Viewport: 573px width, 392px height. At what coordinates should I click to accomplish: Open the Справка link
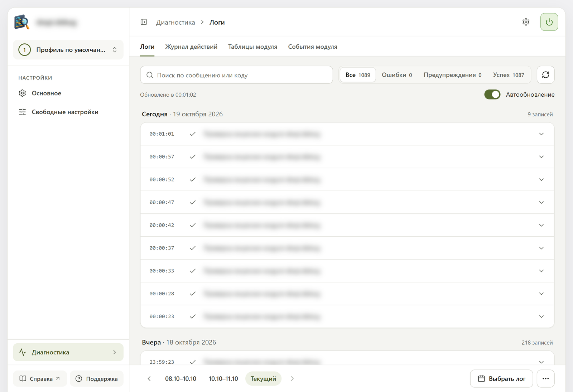point(40,379)
